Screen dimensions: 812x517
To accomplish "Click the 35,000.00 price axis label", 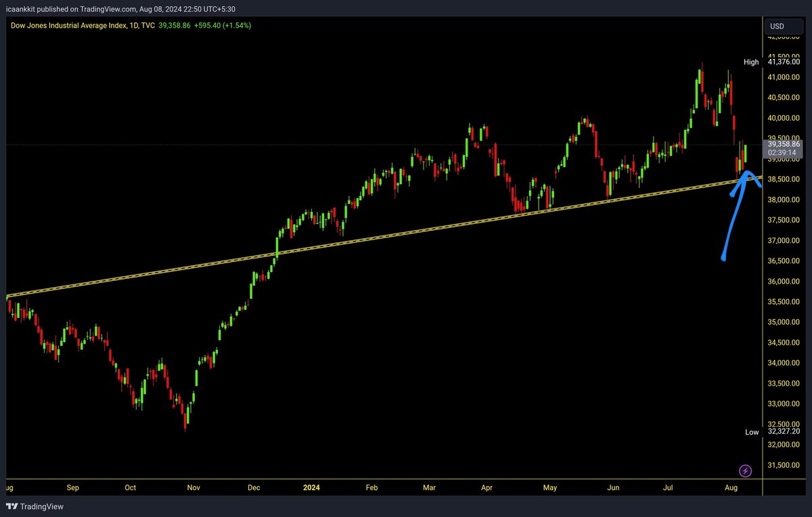I will (784, 322).
